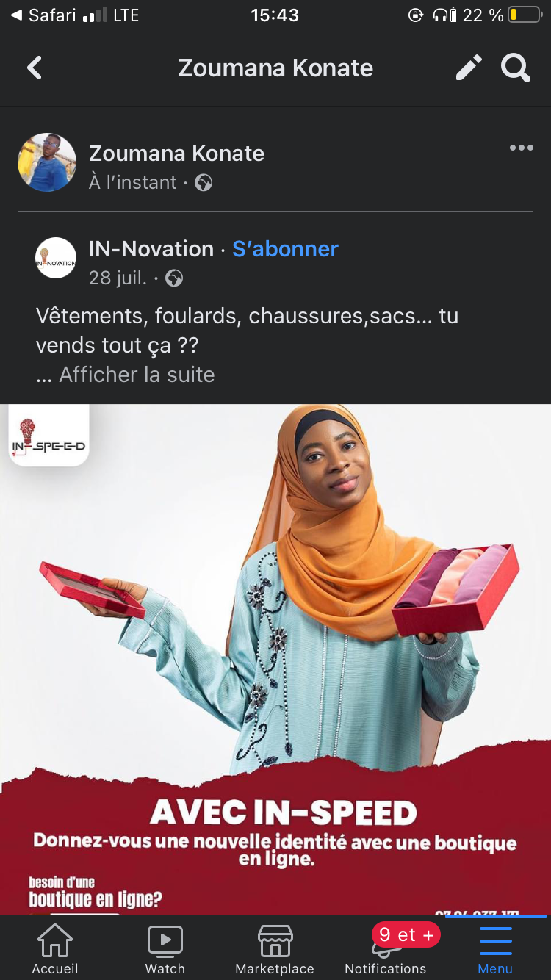
Task: Open Notifications with 9 et + badge
Action: tap(386, 949)
